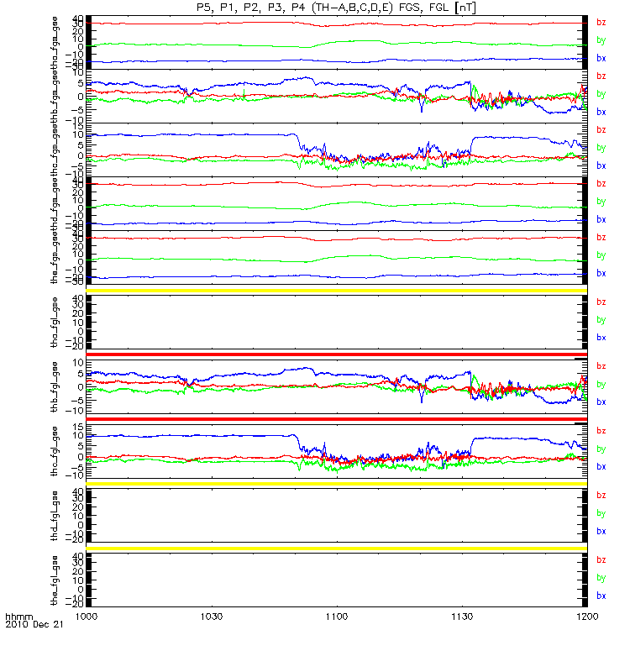Click the 'bx' legend label of the the_fgl_gse panel
630x672 pixels.
(601, 596)
